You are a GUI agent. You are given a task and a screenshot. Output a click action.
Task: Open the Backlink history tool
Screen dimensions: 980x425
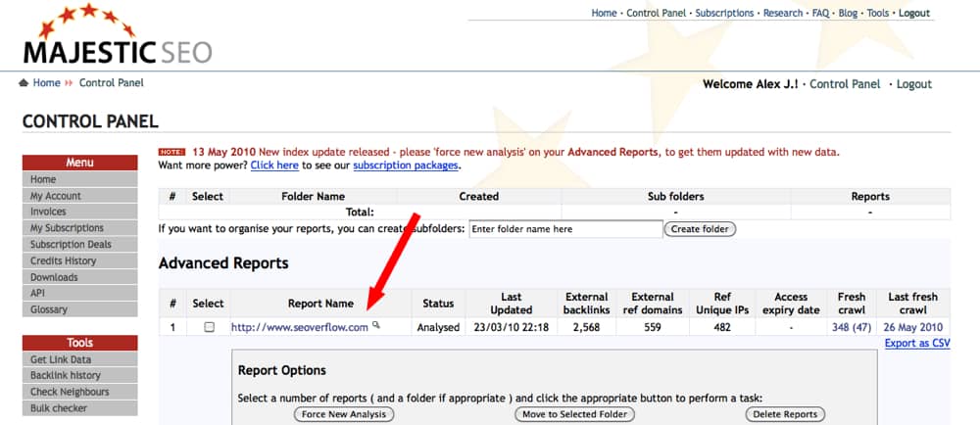coord(80,376)
